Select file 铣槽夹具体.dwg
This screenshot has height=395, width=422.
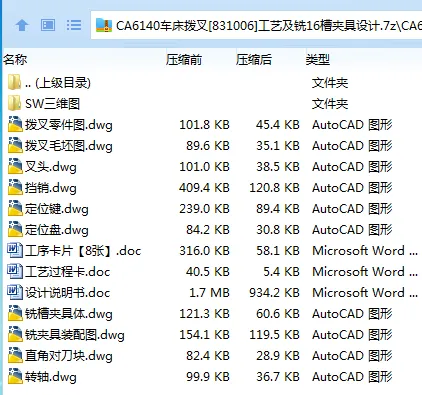69,314
